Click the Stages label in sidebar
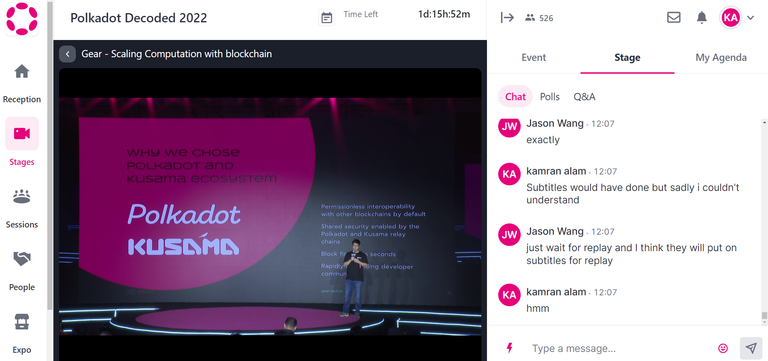This screenshot has width=768, height=361. point(22,162)
